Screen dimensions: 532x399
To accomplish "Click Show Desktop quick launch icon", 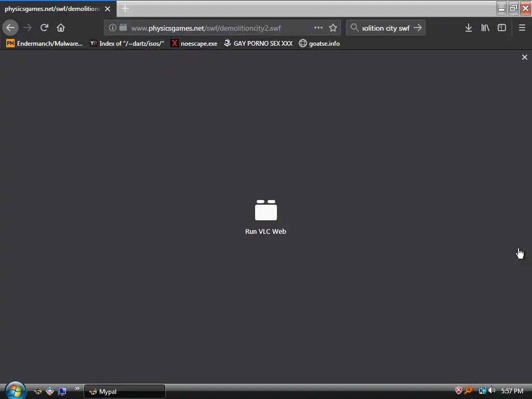I will pos(62,391).
